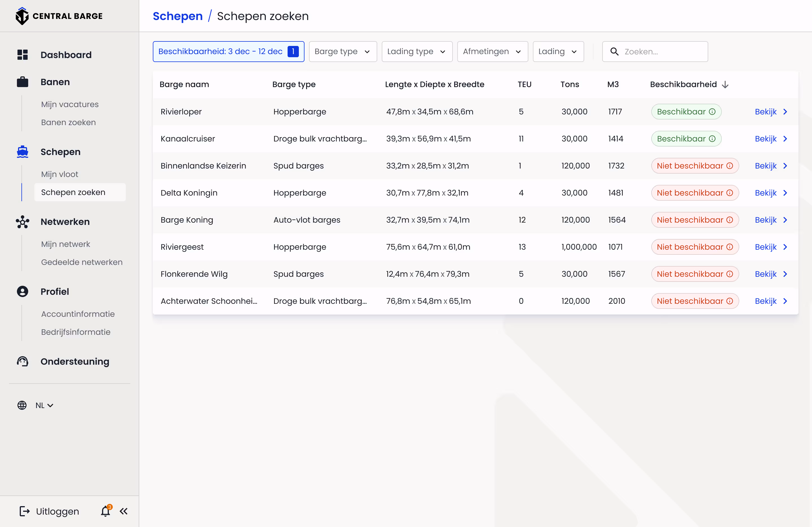
Task: Click info icon on Delta Koningin status badge
Action: click(729, 193)
